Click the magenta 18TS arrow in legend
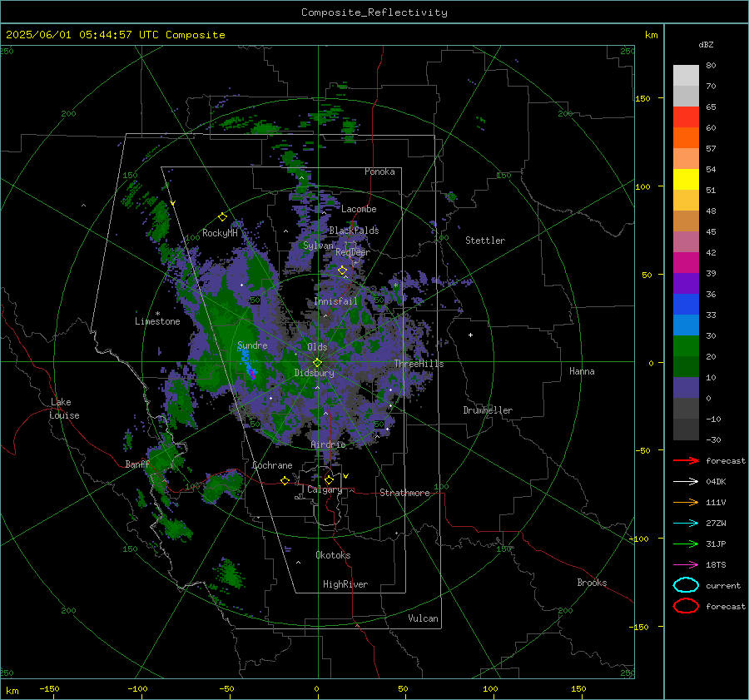Screen dimensions: 749x700 pos(686,565)
